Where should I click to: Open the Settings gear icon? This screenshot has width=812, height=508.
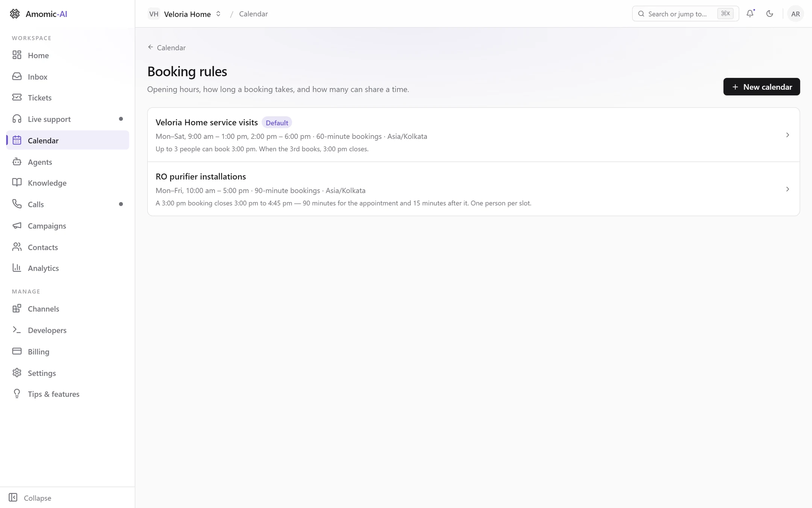[x=17, y=373]
